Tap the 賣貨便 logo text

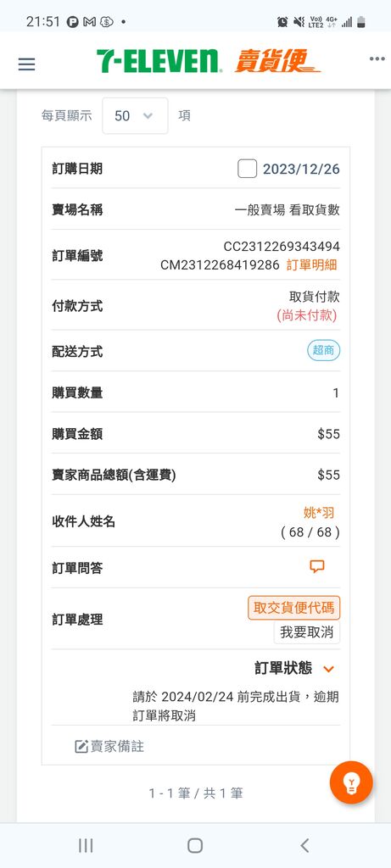277,61
